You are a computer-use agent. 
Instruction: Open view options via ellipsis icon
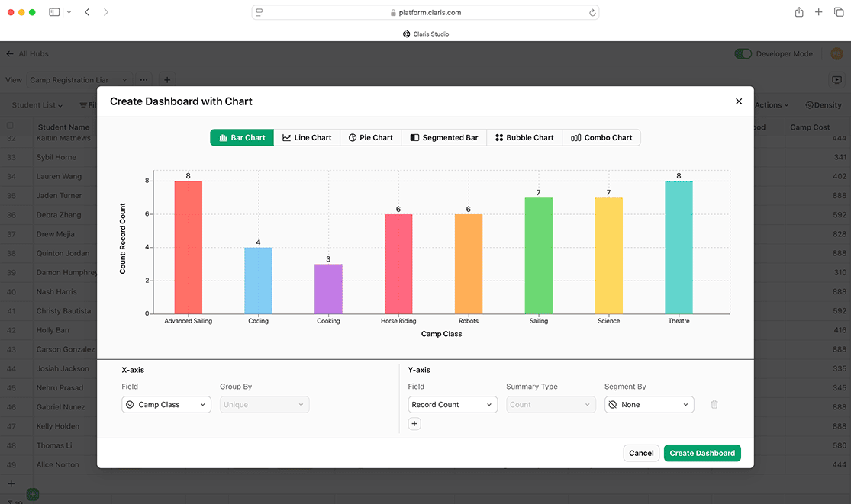[143, 79]
